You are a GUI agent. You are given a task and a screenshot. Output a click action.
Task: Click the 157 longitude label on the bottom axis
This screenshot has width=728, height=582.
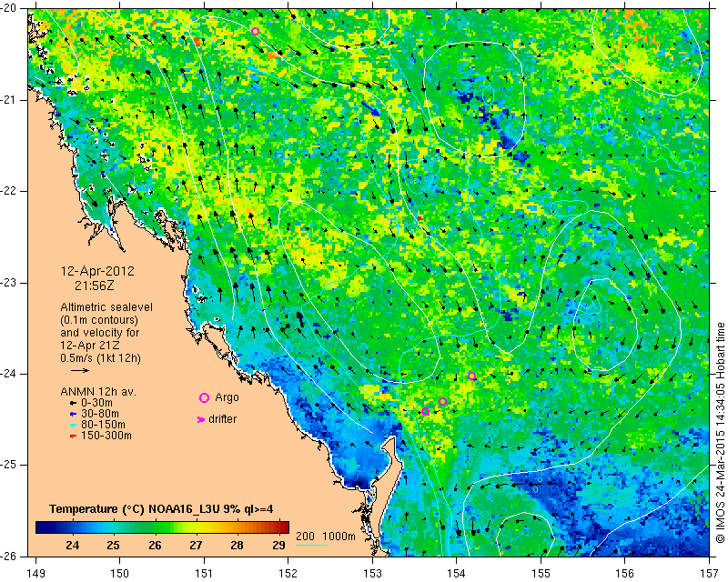pyautogui.click(x=710, y=573)
